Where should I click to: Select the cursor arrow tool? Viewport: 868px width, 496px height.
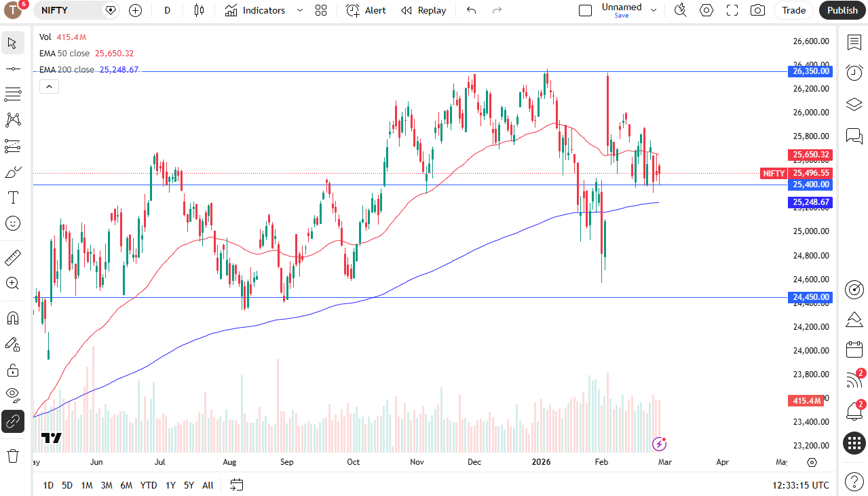click(12, 43)
